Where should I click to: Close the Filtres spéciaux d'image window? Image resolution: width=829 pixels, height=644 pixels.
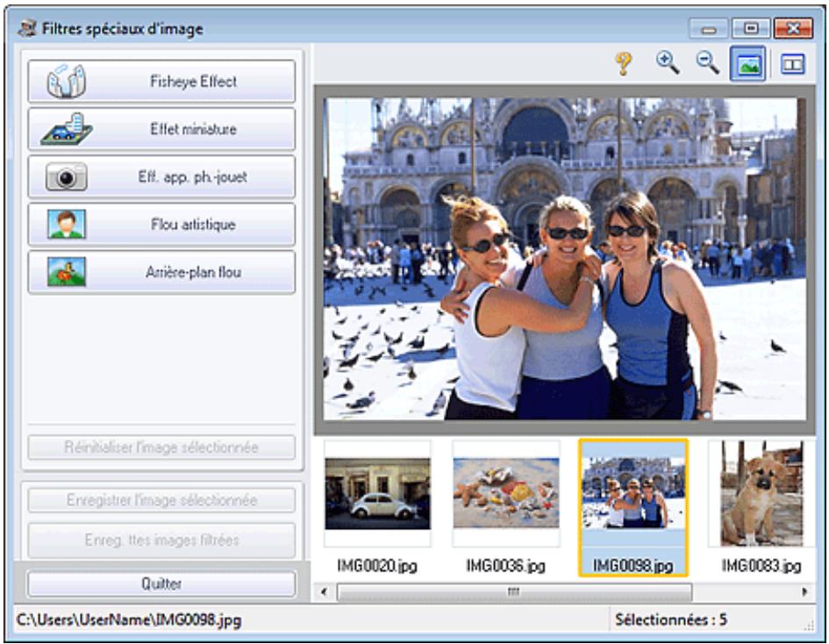point(793,29)
